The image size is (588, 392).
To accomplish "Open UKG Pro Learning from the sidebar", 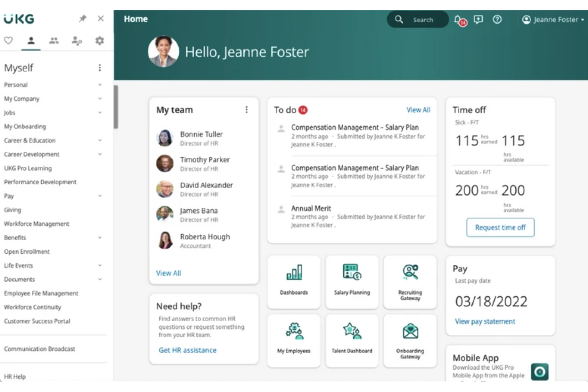I will point(28,168).
